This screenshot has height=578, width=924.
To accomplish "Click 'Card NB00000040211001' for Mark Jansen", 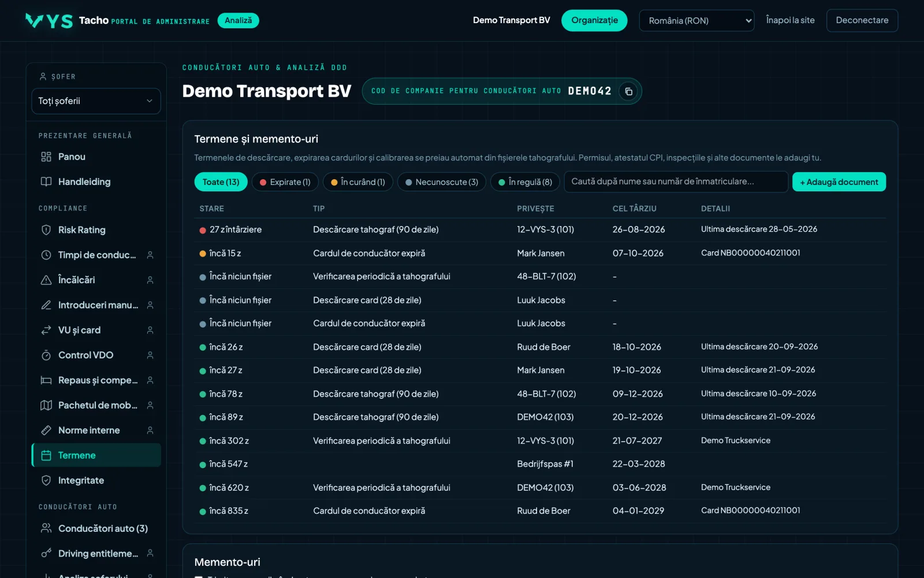I will click(x=750, y=253).
